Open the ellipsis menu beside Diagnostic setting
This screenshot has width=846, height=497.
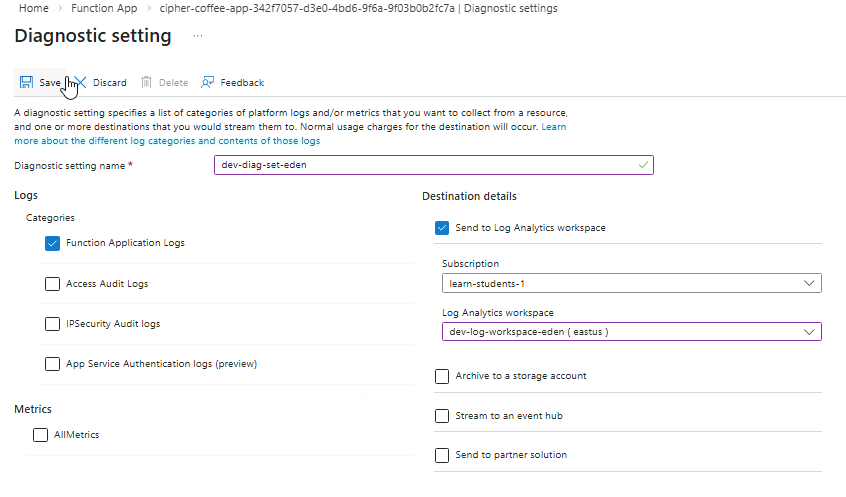[x=198, y=37]
